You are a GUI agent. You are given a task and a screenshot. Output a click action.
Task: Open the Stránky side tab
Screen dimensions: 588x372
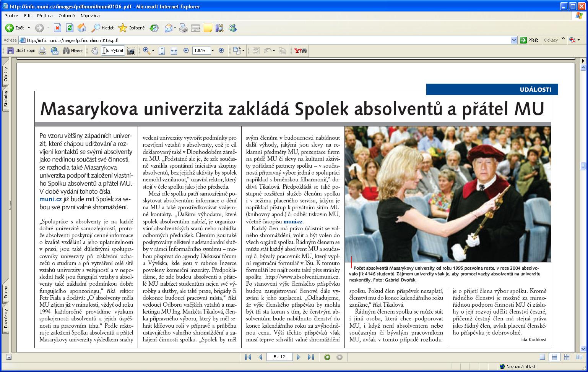coord(6,99)
